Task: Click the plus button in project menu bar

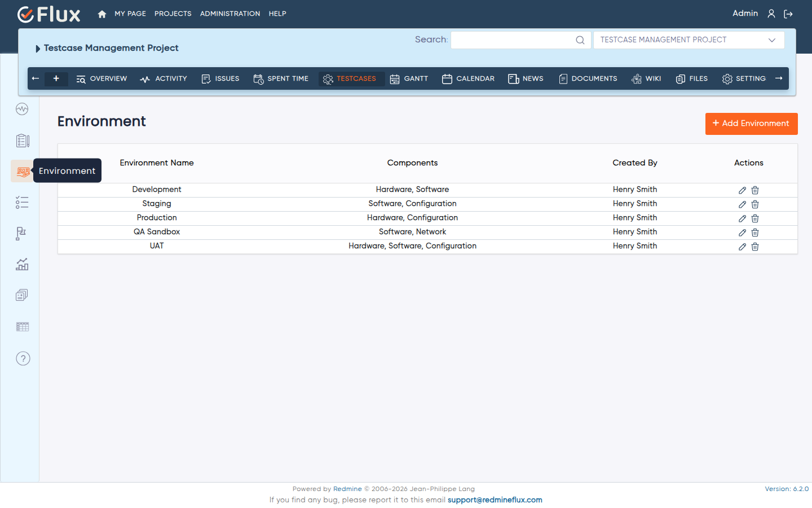Action: click(x=56, y=78)
